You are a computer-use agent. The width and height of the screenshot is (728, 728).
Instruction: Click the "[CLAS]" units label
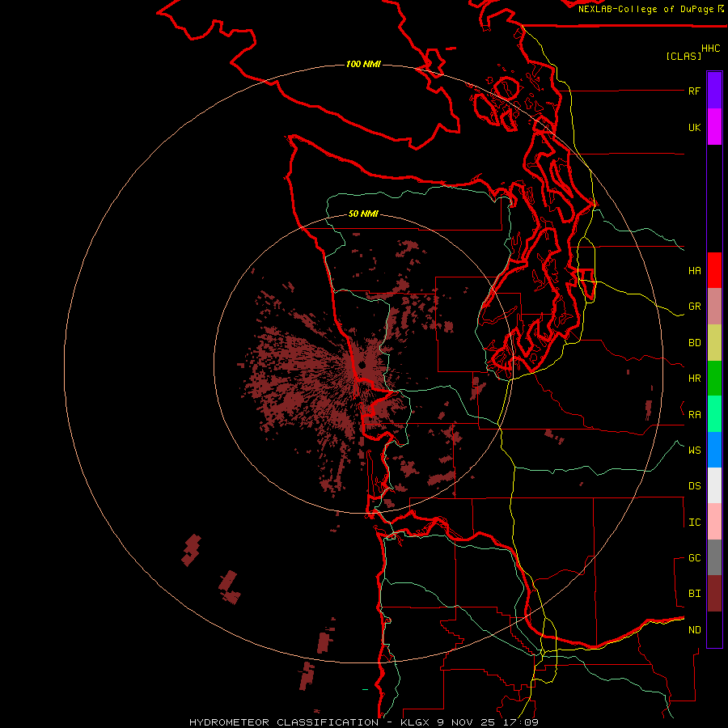pyautogui.click(x=684, y=56)
